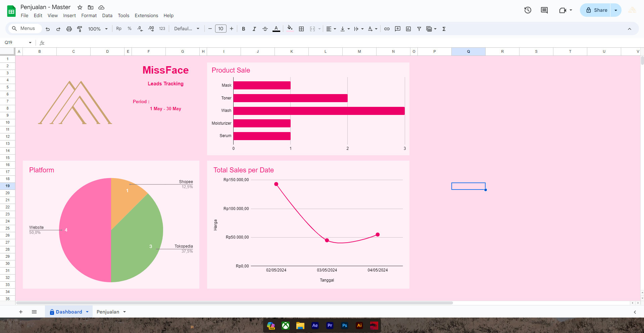
Task: Click the Share button
Action: [597, 10]
